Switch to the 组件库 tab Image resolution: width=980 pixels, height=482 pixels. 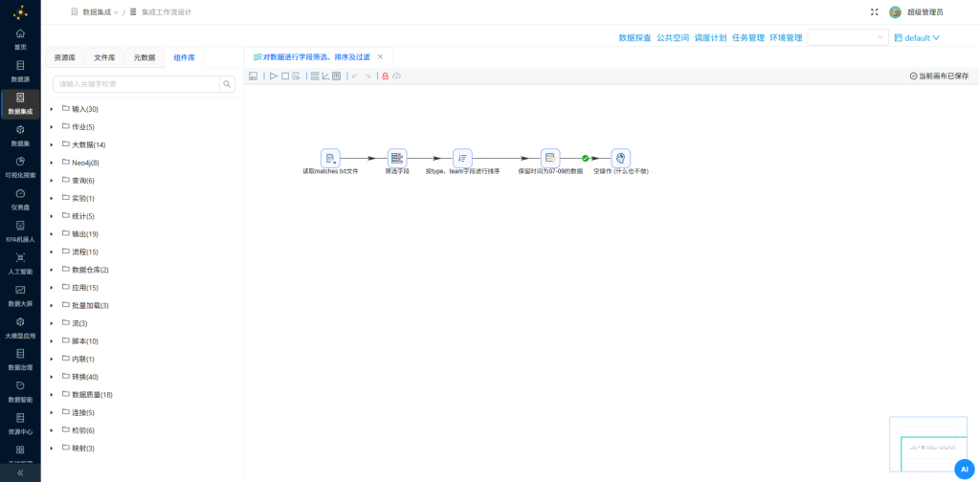pos(185,57)
